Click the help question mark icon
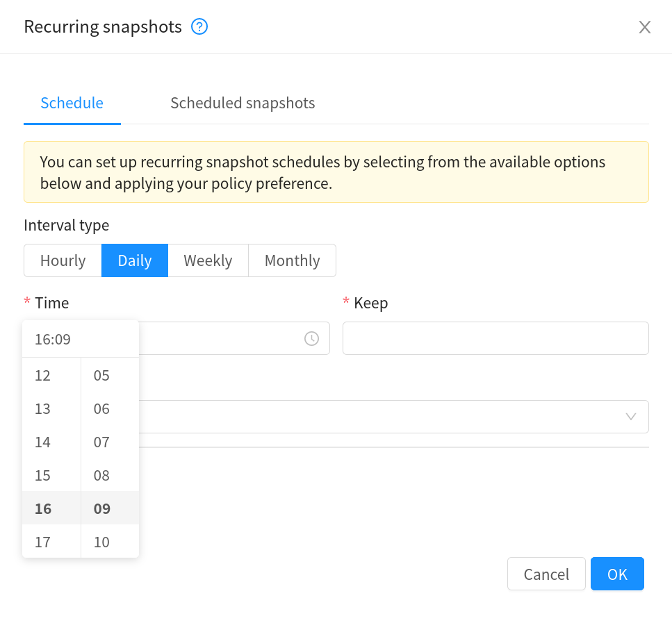Image resolution: width=672 pixels, height=623 pixels. 200,27
